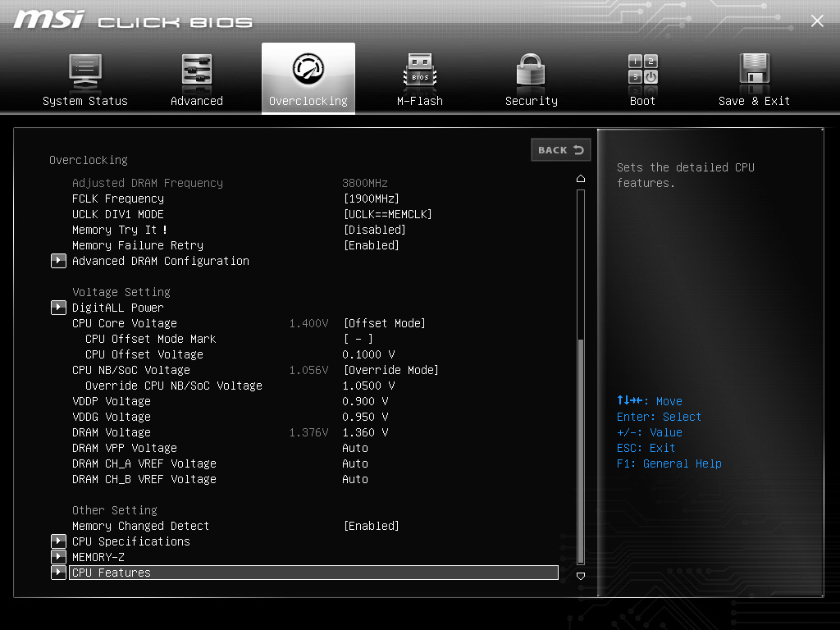Switch to the Boot tab label

pos(643,101)
